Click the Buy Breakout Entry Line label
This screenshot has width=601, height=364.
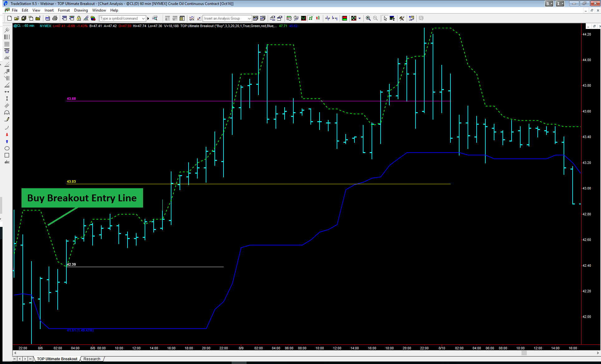coord(82,198)
